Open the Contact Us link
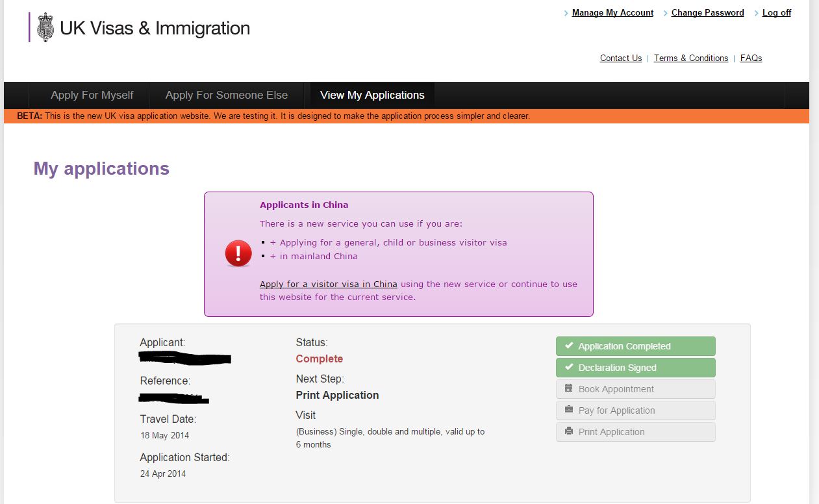Screen dimensions: 819x504 click(621, 58)
